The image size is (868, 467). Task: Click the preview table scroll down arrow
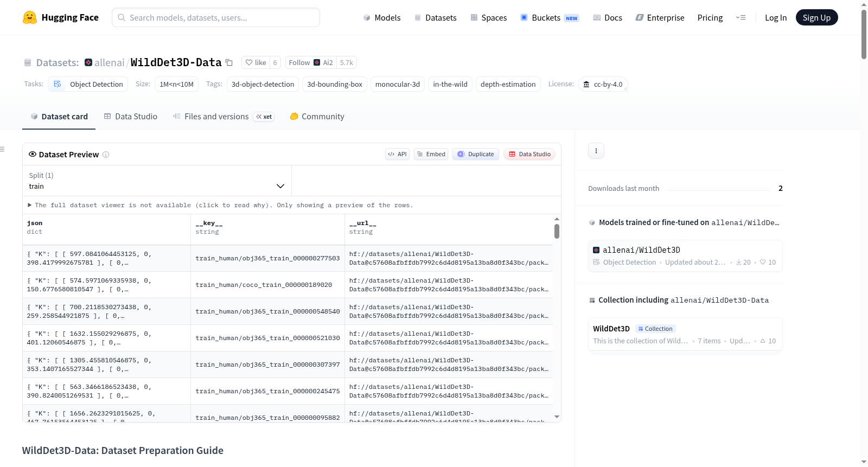(557, 417)
